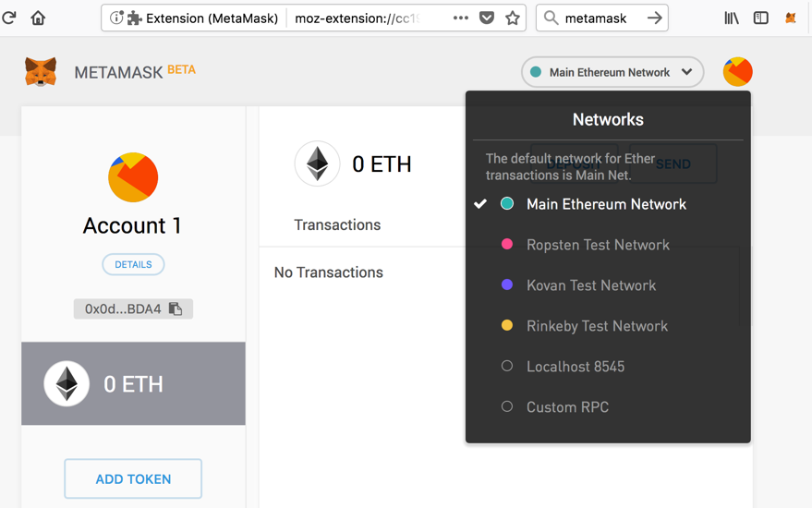Copy account address with clipboard icon

[x=176, y=309]
